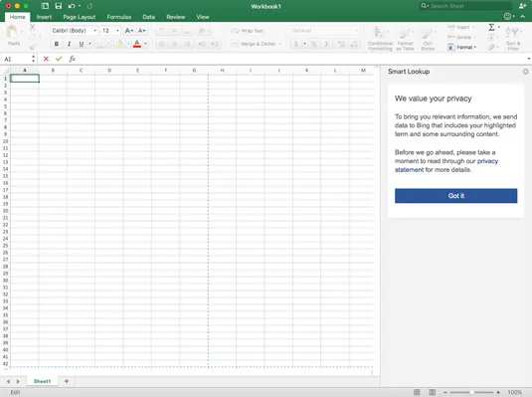The height and width of the screenshot is (397, 532).
Task: Add a new sheet with plus button
Action: [67, 381]
